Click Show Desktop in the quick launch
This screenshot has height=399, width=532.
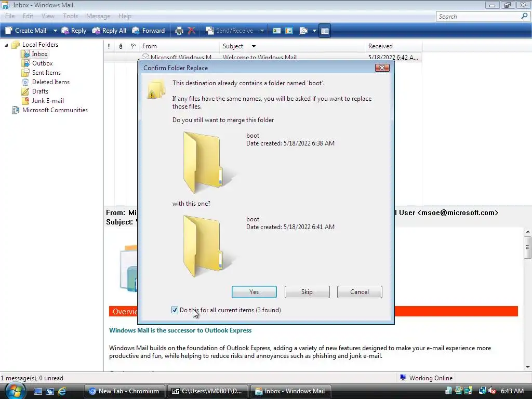click(x=37, y=391)
